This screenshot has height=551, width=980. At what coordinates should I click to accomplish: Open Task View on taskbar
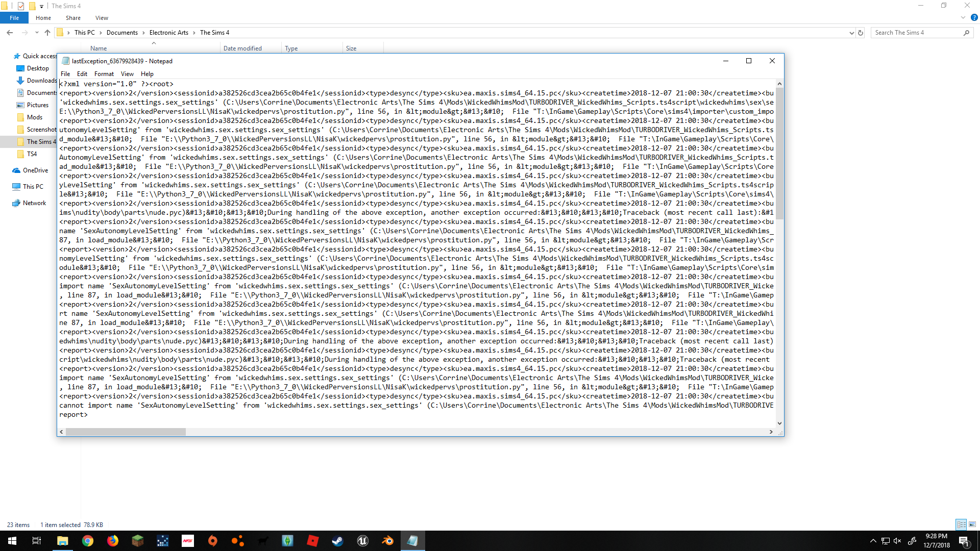click(x=37, y=541)
